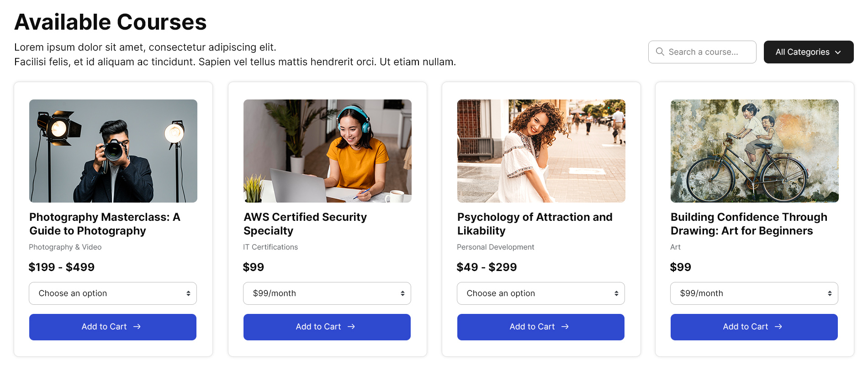Open the Photography Masterclass option dropdown
The image size is (868, 365).
click(x=113, y=293)
